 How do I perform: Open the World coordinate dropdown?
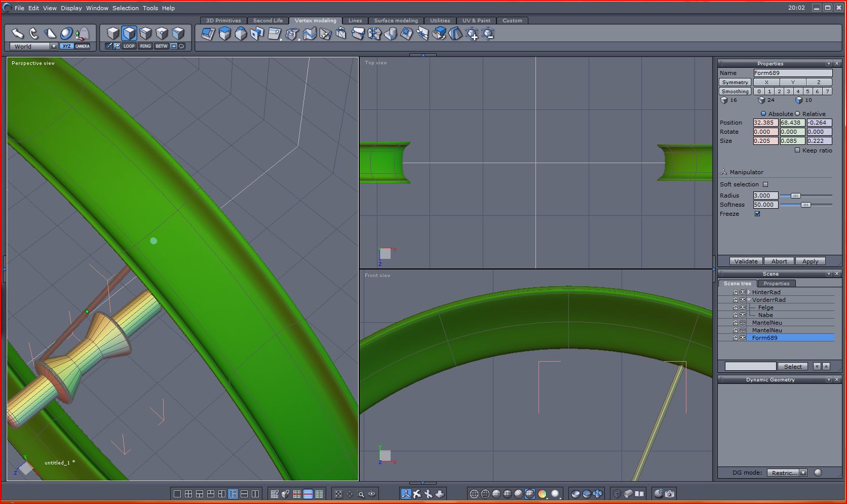click(54, 46)
